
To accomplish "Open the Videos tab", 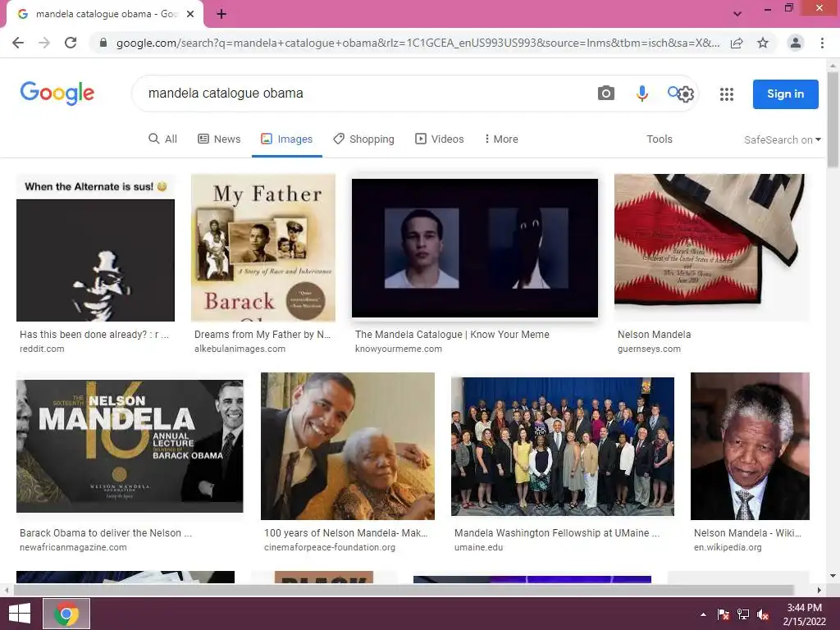I will coord(440,139).
